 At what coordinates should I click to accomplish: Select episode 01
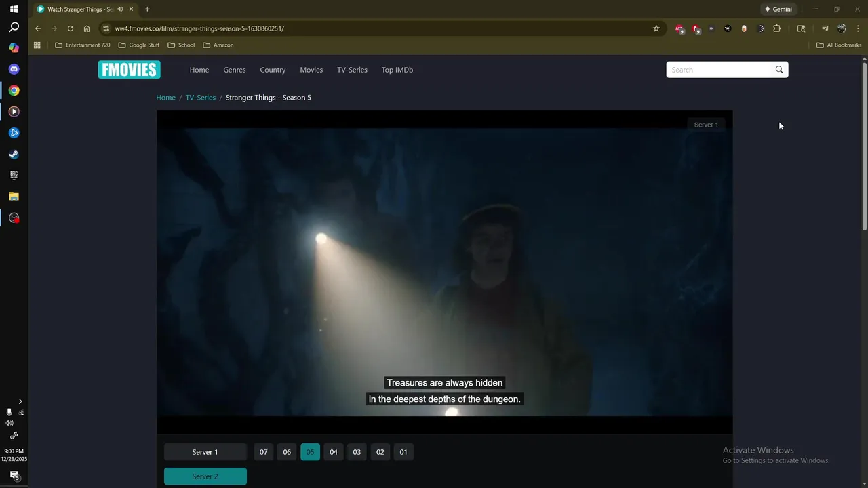403,452
